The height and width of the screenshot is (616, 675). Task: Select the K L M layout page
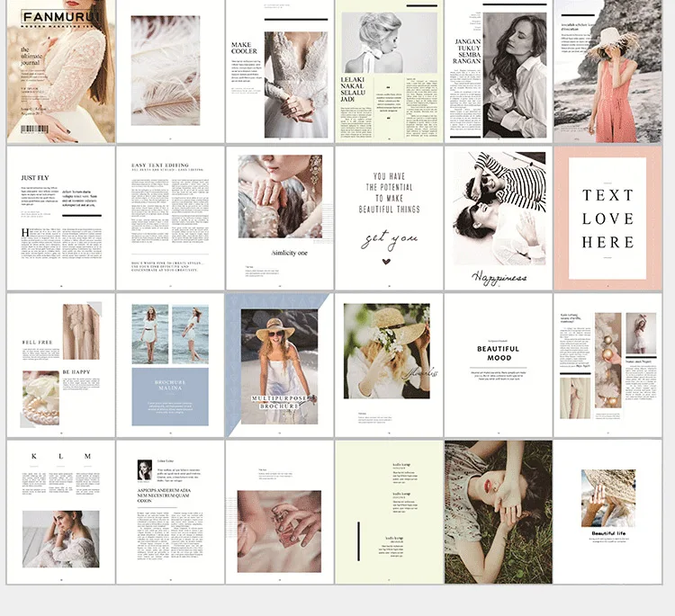(61, 511)
